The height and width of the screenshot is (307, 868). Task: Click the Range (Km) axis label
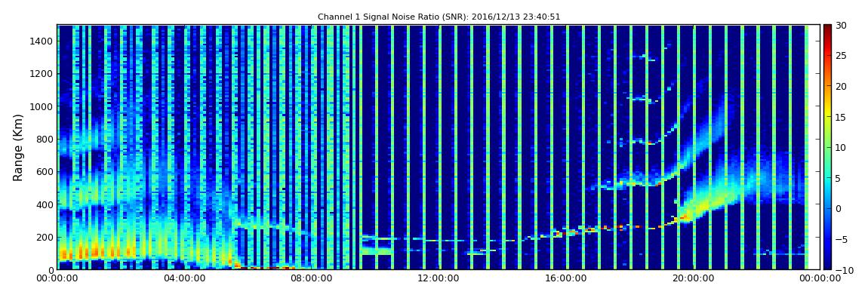[18, 147]
